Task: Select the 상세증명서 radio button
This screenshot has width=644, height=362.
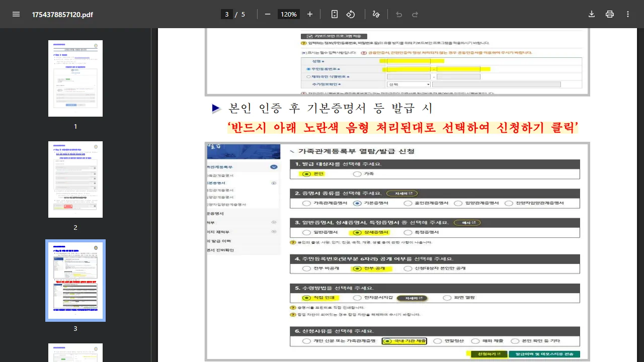Action: [357, 232]
